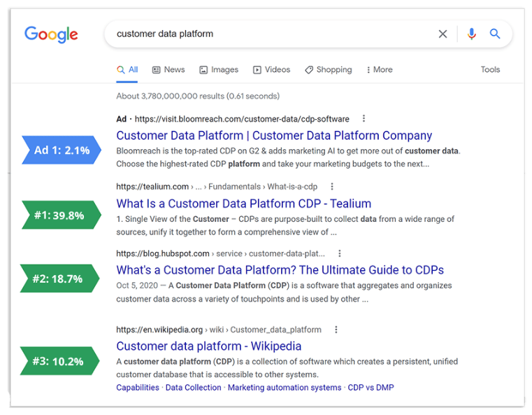Screen dimensions: 532x415
Task: Expand the More menu
Action: [x=380, y=69]
